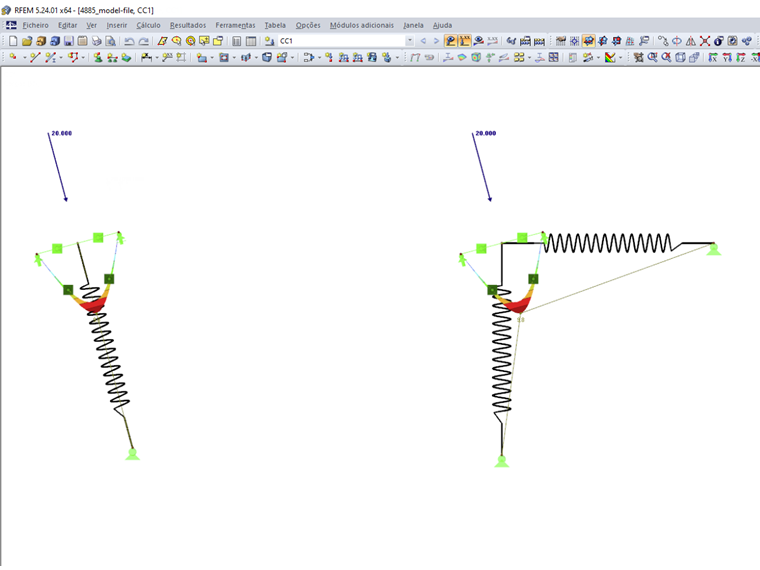Select the new opening tool
The width and height of the screenshot is (760, 570).
tap(223, 58)
